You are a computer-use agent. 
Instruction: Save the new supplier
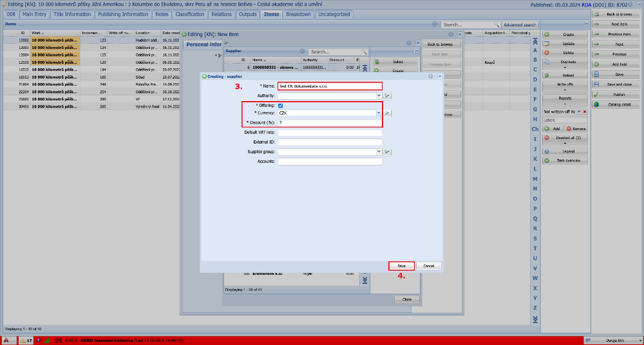pos(402,266)
